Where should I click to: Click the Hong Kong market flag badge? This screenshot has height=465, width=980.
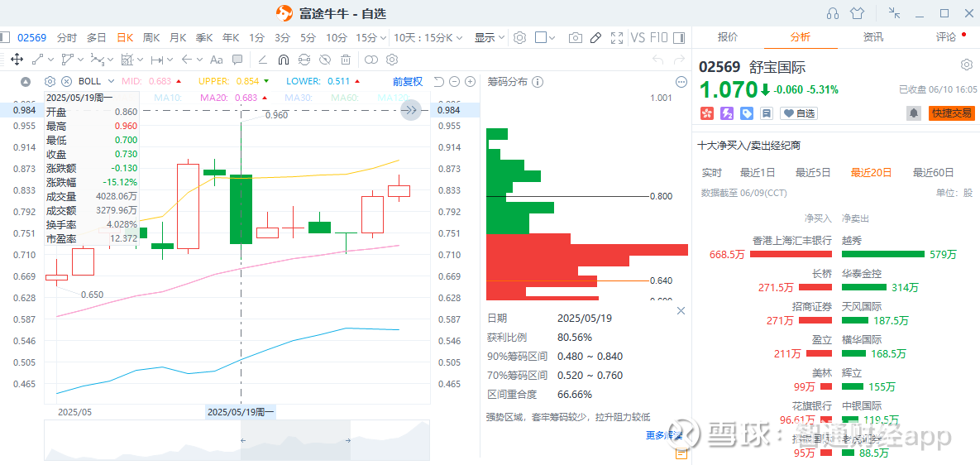tap(707, 113)
